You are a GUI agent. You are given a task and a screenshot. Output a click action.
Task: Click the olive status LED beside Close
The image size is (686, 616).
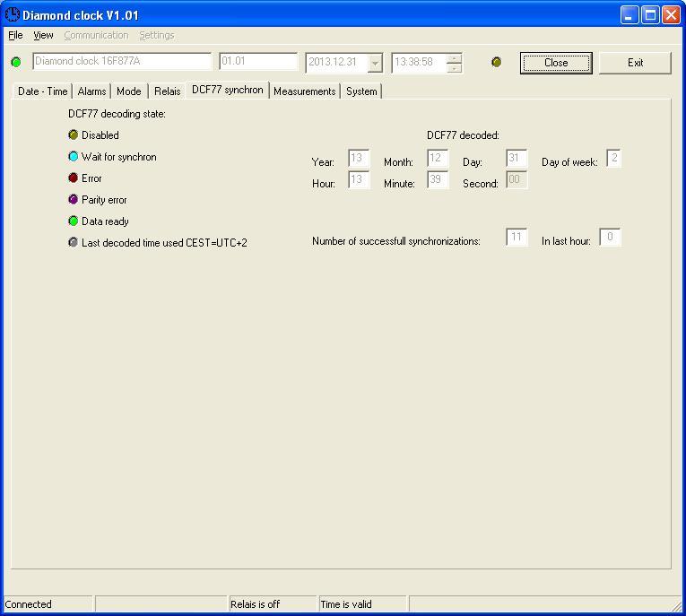point(496,62)
